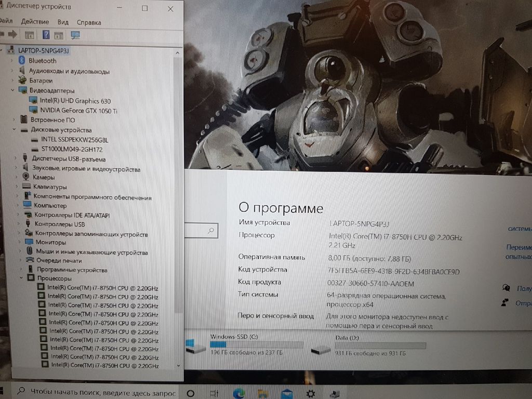Click the scroll-up arrow of device tree
The image size is (532, 399).
tap(178, 53)
